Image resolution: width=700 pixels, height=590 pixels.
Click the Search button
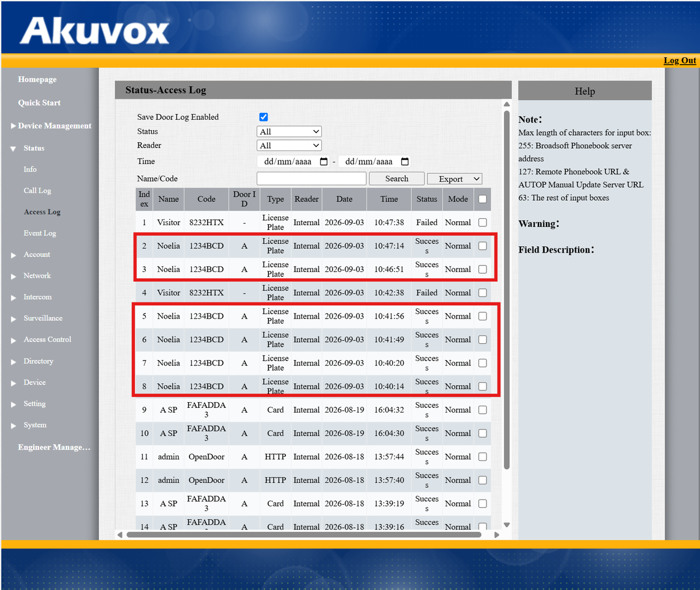point(397,179)
